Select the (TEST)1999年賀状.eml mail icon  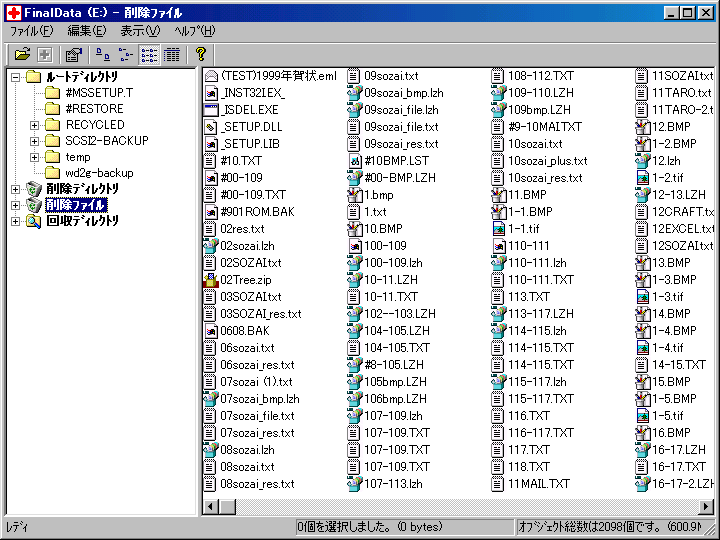tap(211, 76)
